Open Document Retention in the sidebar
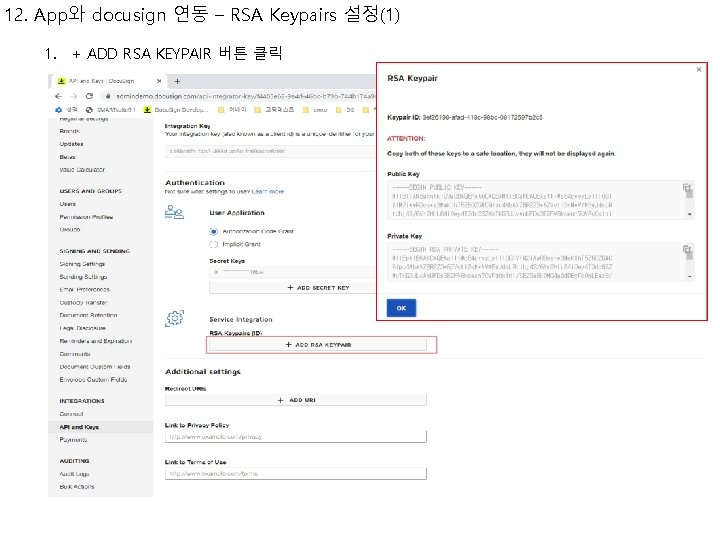This screenshot has height=540, width=720. click(x=88, y=315)
